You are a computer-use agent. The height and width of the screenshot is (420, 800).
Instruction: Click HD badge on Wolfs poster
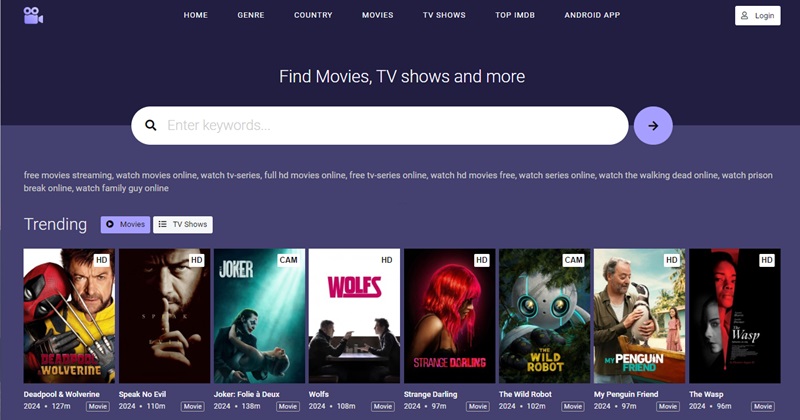[387, 260]
